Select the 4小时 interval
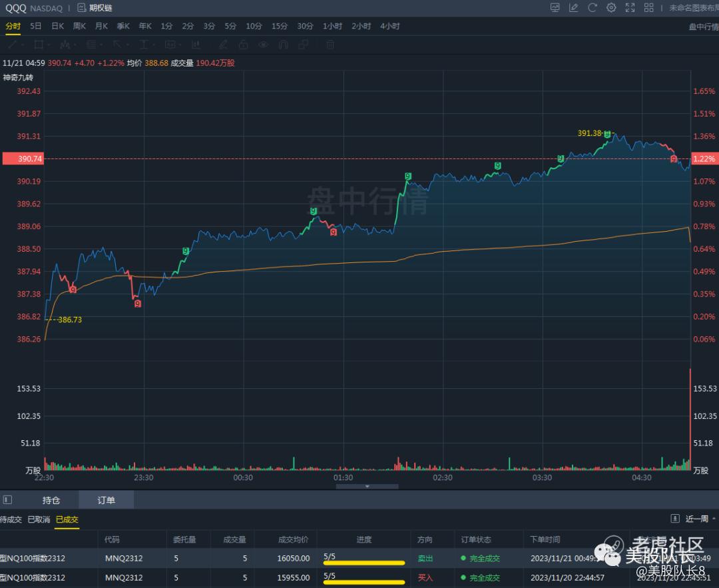This screenshot has height=588, width=719. [x=389, y=26]
